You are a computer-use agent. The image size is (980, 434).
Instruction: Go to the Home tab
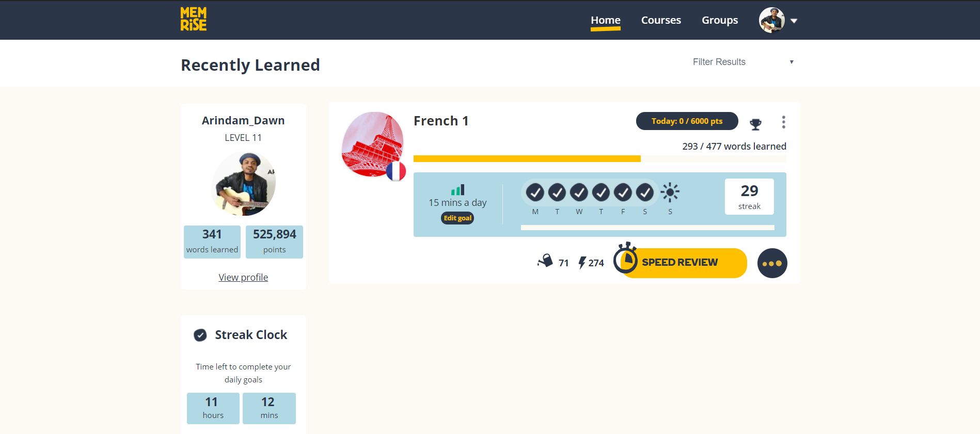tap(606, 21)
